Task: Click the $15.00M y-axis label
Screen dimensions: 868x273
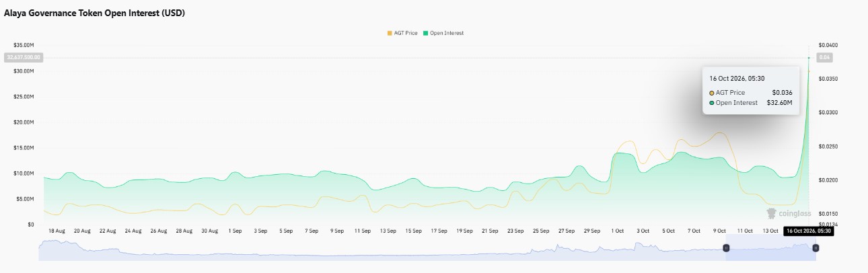Action: pos(24,147)
